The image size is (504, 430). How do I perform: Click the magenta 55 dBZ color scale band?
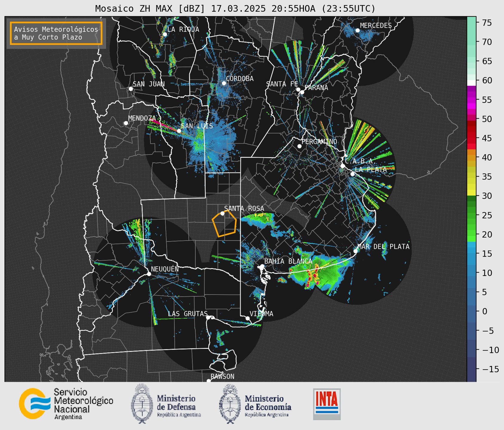[x=471, y=100]
